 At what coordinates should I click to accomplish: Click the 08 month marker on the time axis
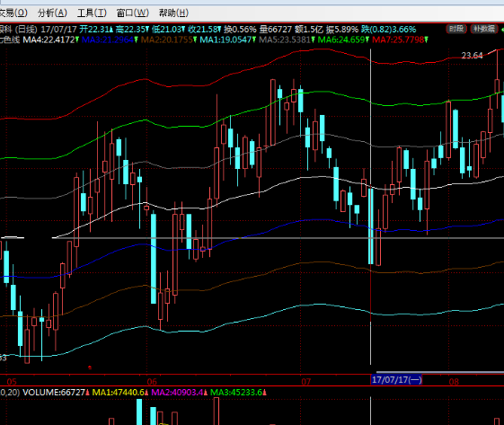click(454, 382)
